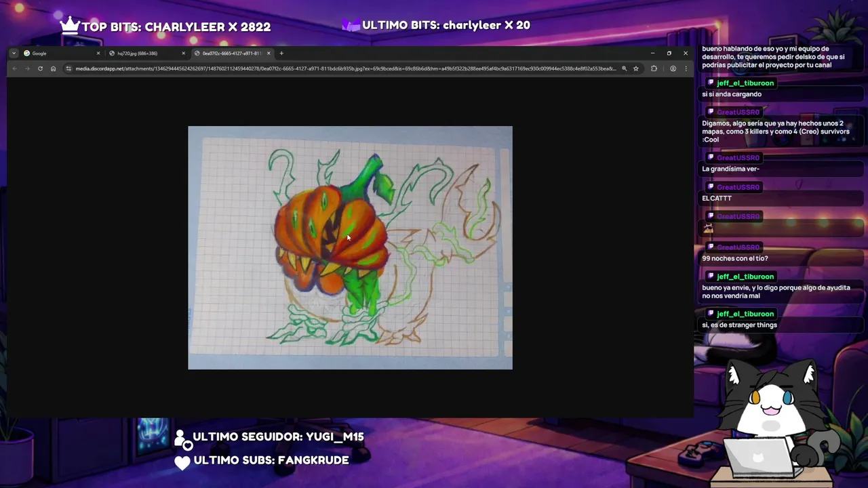Viewport: 868px width, 488px height.
Task: Click GreatUSSR0 name above 'ELCATTT'
Action: 738,187
